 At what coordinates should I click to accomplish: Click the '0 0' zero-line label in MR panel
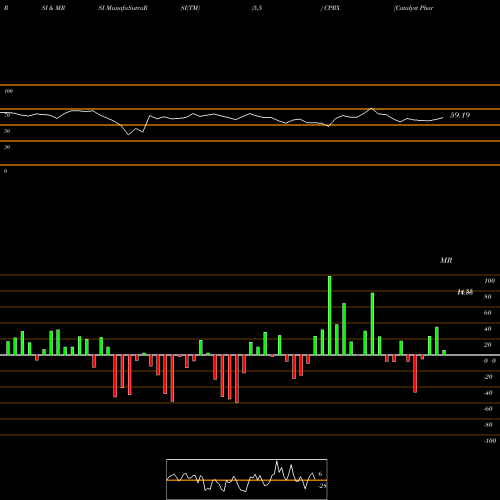[490, 361]
